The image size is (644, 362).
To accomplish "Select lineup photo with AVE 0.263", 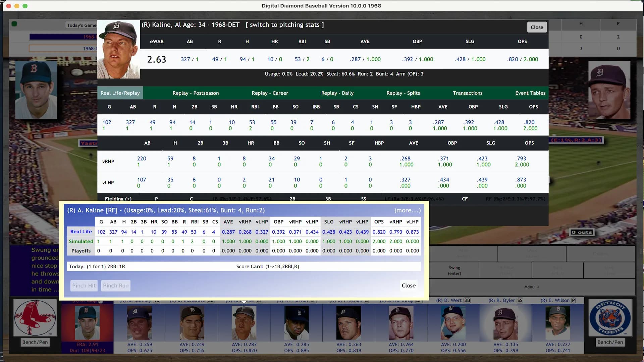I will click(349, 323).
